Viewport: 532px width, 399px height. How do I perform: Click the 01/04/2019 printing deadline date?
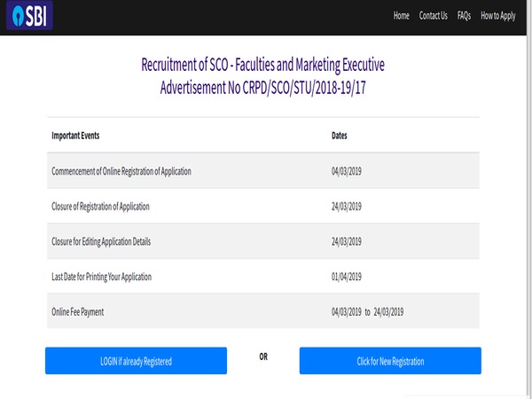347,277
